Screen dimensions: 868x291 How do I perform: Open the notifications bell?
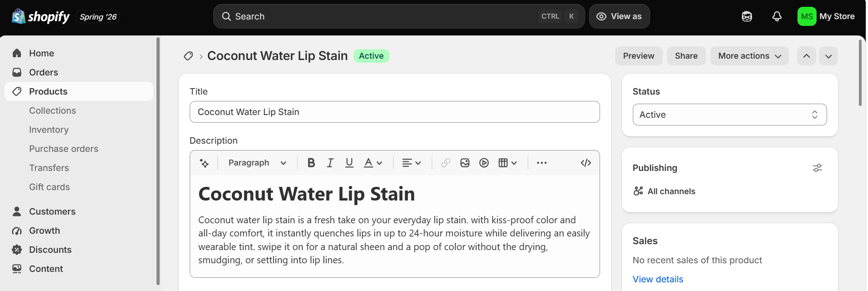(x=777, y=16)
